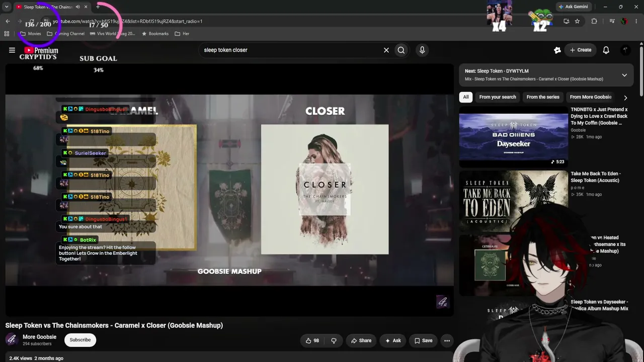644x362 pixels.
Task: Open the Bad Omens Dayseeker mashup thumbnail
Action: coord(513,136)
